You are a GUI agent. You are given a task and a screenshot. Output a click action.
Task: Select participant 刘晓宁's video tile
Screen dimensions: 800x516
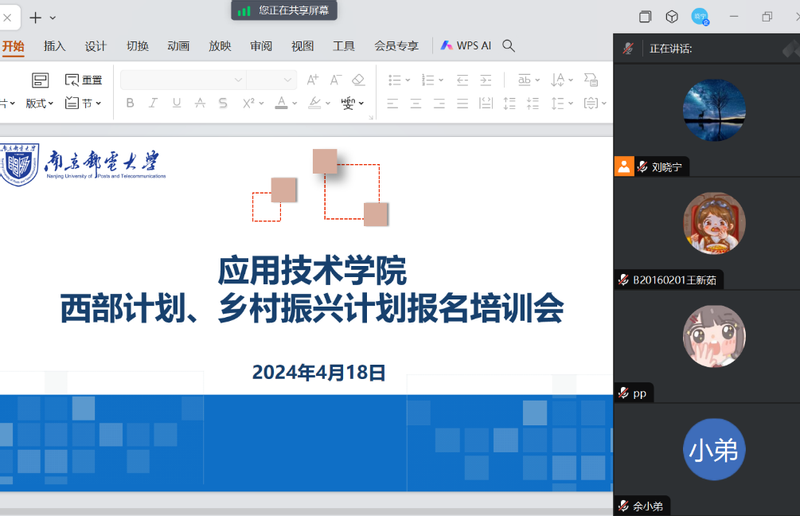coord(713,110)
